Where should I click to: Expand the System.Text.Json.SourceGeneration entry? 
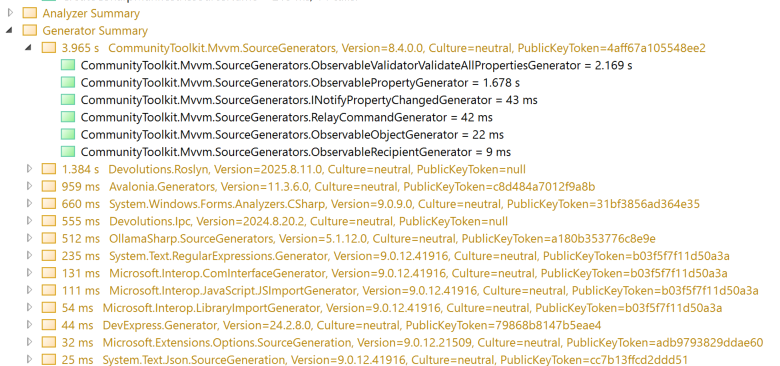(x=29, y=359)
